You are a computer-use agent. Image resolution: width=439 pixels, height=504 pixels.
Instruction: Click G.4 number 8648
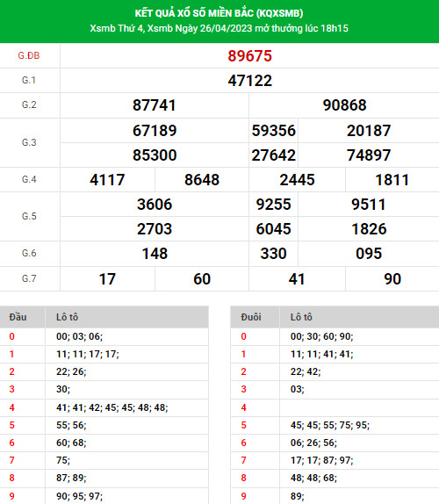[202, 180]
